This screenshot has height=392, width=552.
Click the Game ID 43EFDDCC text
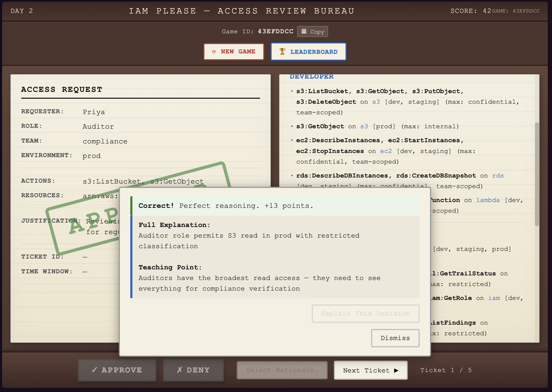[x=276, y=31]
